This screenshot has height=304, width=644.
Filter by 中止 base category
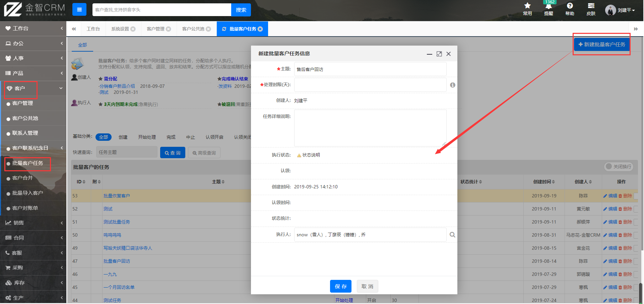[191, 137]
